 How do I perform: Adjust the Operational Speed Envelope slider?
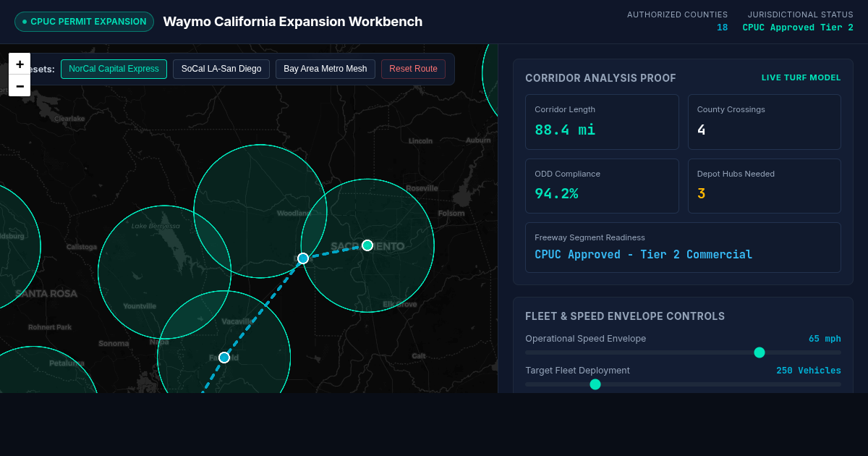point(683,352)
